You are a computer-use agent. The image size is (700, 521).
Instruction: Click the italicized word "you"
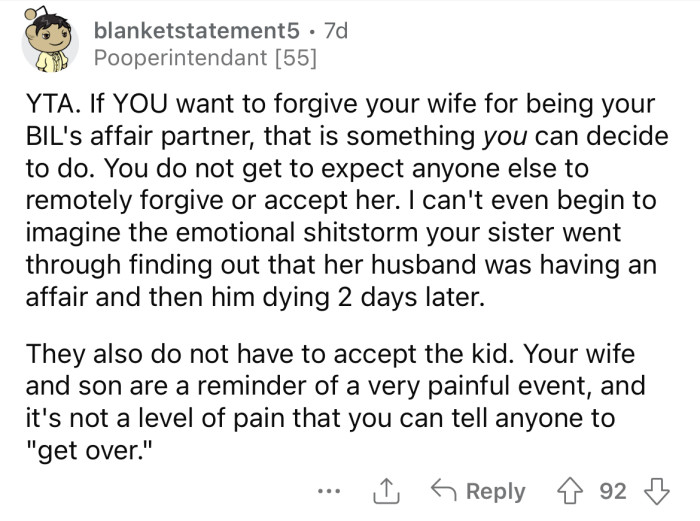click(x=510, y=135)
